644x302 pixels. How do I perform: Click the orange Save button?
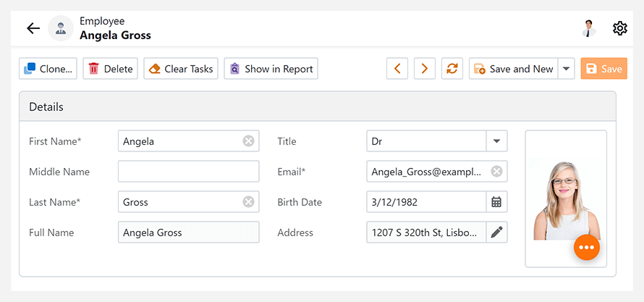click(603, 69)
